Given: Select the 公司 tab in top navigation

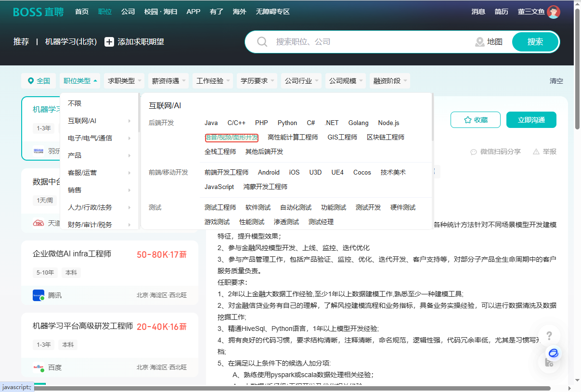Looking at the screenshot, I should pyautogui.click(x=128, y=12).
